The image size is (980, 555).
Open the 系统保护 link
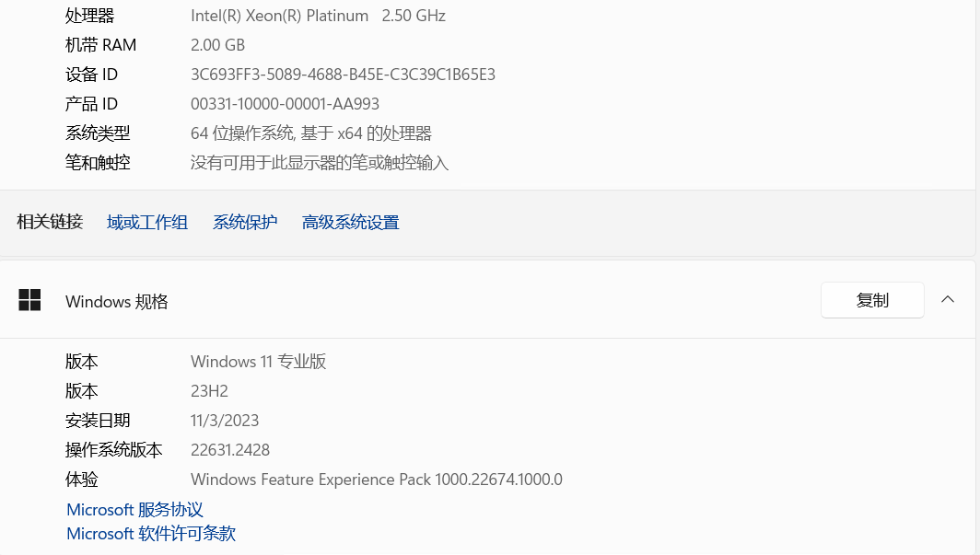(x=245, y=222)
